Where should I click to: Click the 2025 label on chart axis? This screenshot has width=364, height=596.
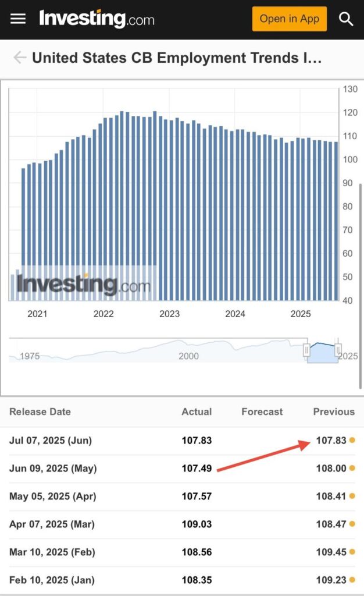(x=301, y=314)
